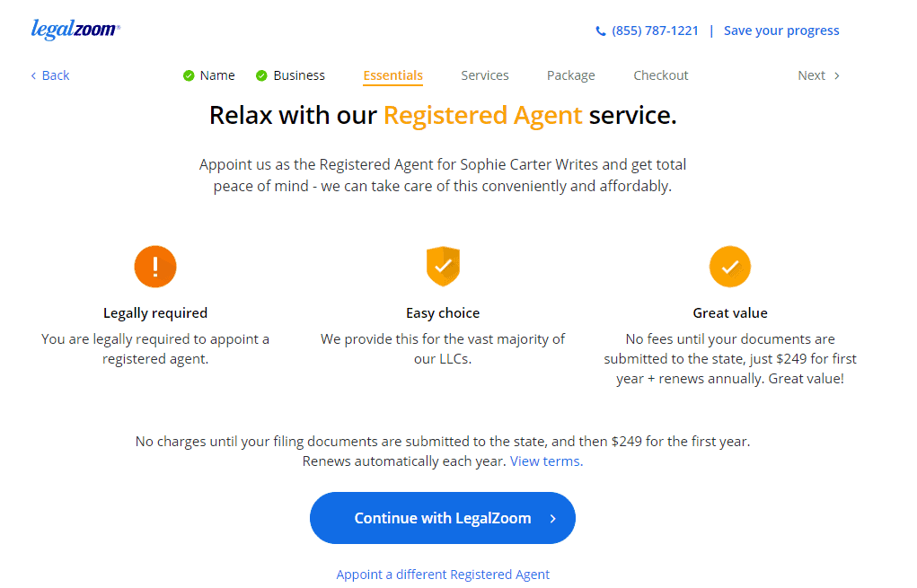Select the Package step
This screenshot has width=917, height=588.
pyautogui.click(x=571, y=75)
